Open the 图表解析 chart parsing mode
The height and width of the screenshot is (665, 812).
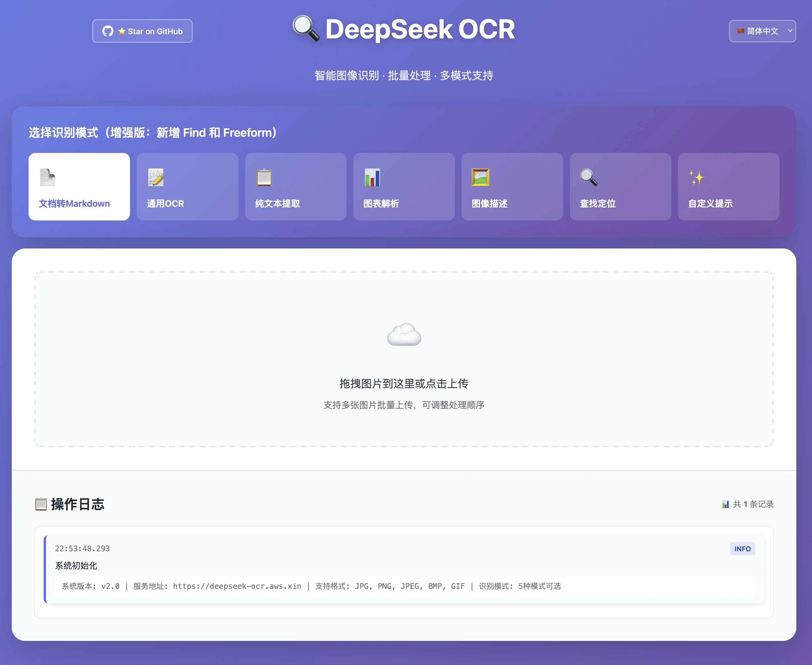403,187
